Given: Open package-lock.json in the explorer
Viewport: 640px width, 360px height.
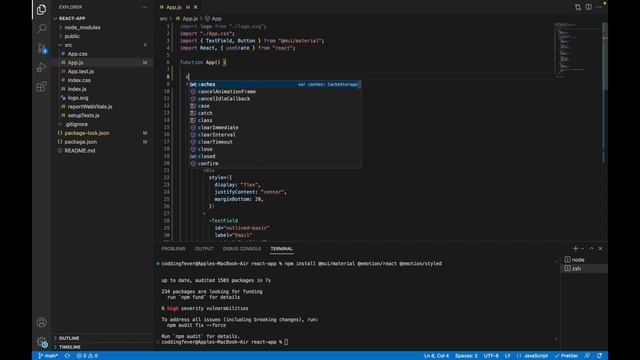Looking at the screenshot, I should pyautogui.click(x=87, y=133).
